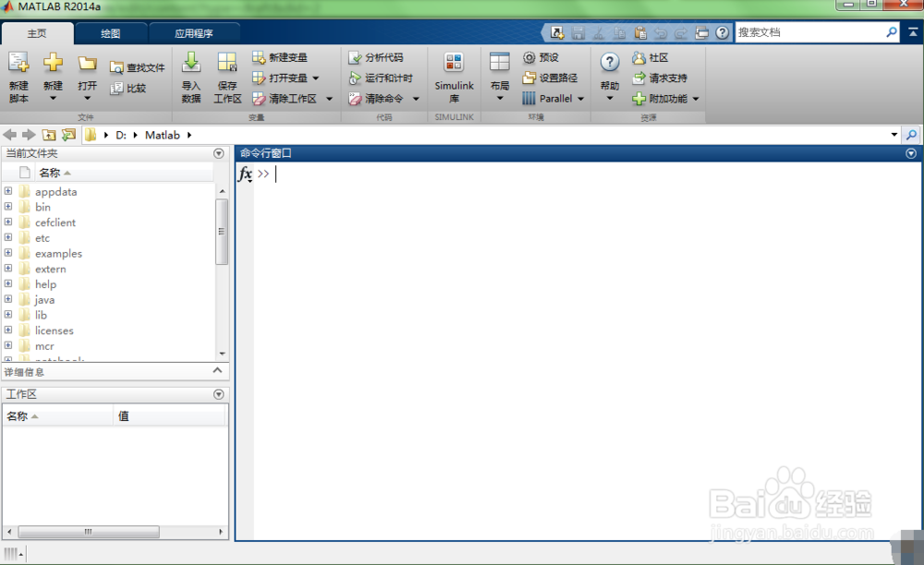The height and width of the screenshot is (565, 924).
Task: Click 保存工作区 (Save Workspace) icon
Action: point(227,63)
